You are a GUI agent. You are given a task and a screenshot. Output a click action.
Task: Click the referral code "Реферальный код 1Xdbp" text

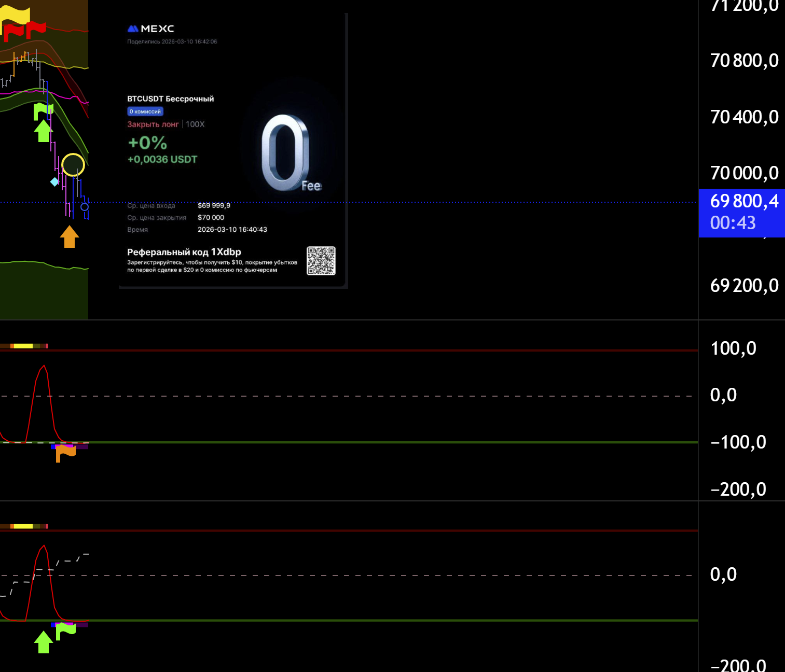coord(184,252)
